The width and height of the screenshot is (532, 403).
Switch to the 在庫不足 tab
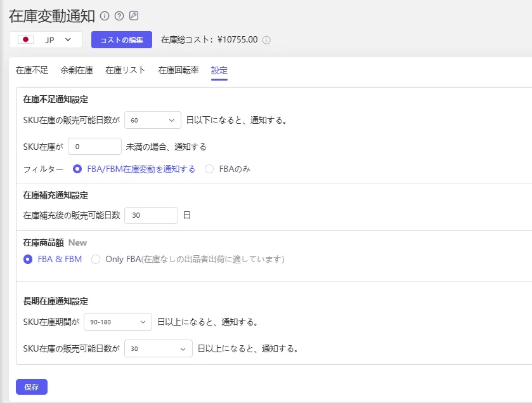[32, 70]
